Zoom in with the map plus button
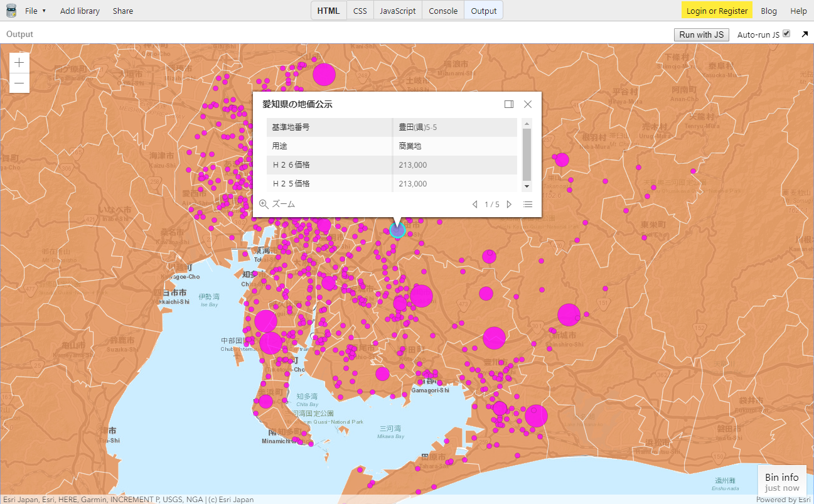814x504 pixels. pos(19,62)
